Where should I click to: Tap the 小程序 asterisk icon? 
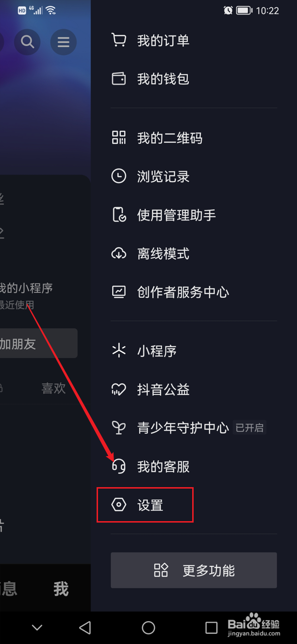coord(119,351)
